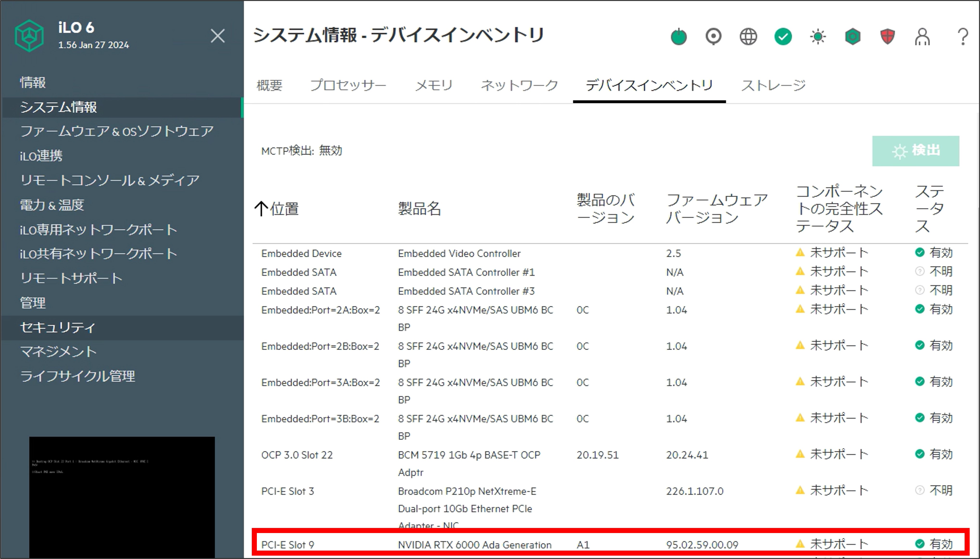980x559 pixels.
Task: Open マネジメント in the sidebar
Action: 58,352
